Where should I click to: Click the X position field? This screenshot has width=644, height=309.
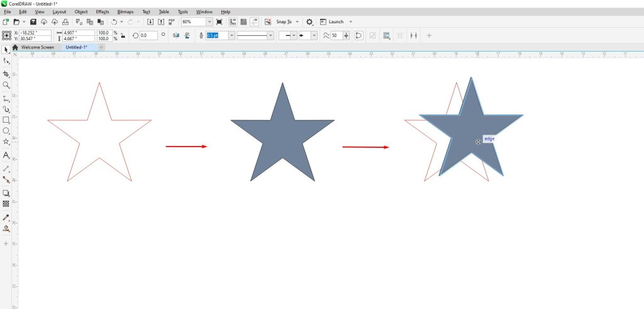click(35, 33)
